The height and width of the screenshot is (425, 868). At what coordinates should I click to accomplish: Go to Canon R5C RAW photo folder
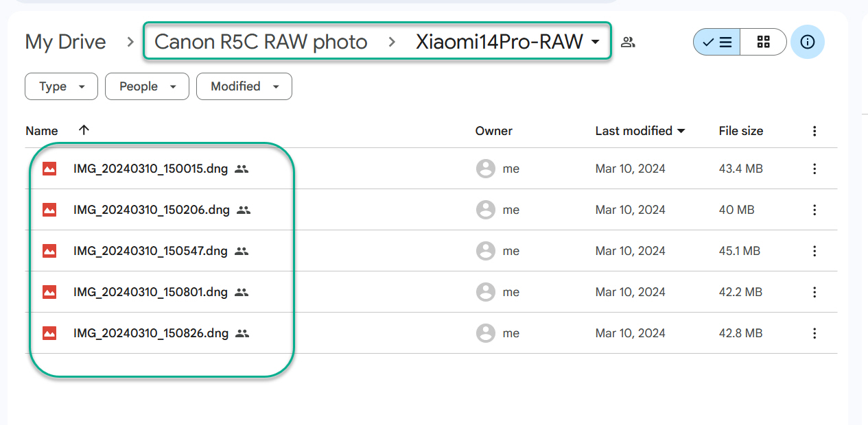(261, 42)
